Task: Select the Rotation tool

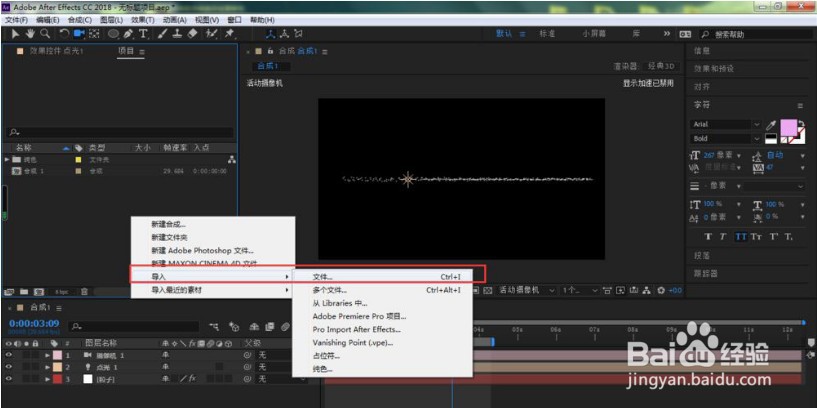Action: click(64, 34)
